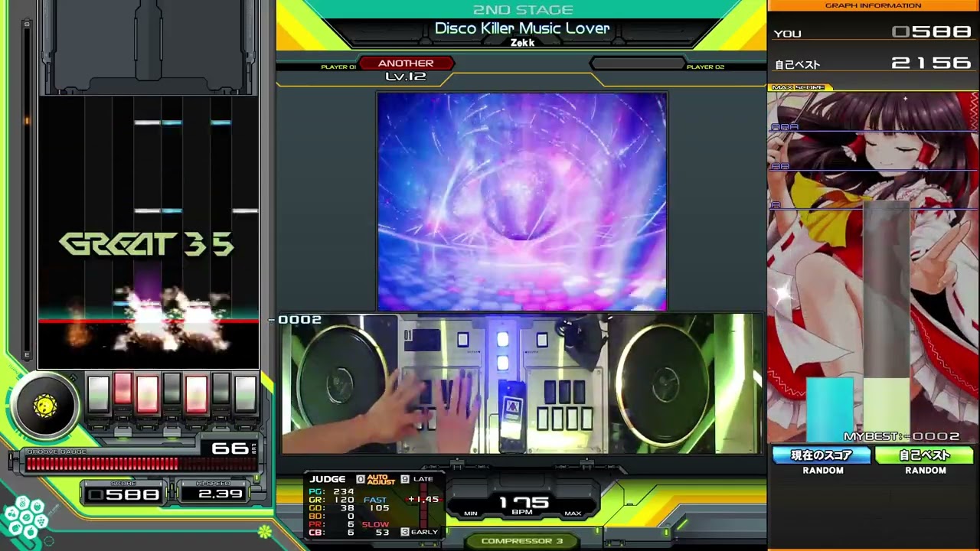Click the MAX label beside BPM
The image size is (980, 551).
[x=573, y=514]
